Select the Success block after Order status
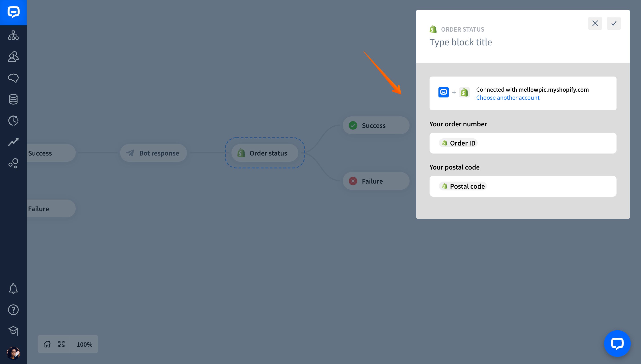 376,125
